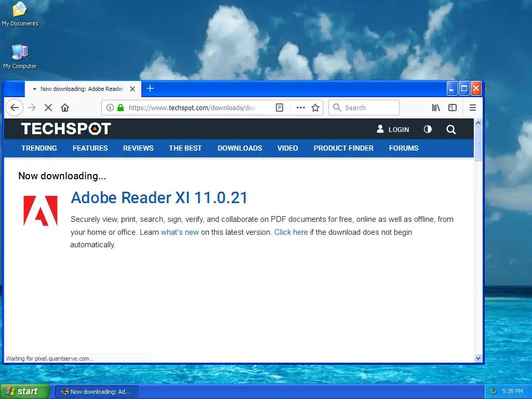Select THE BEST nav item

(185, 148)
